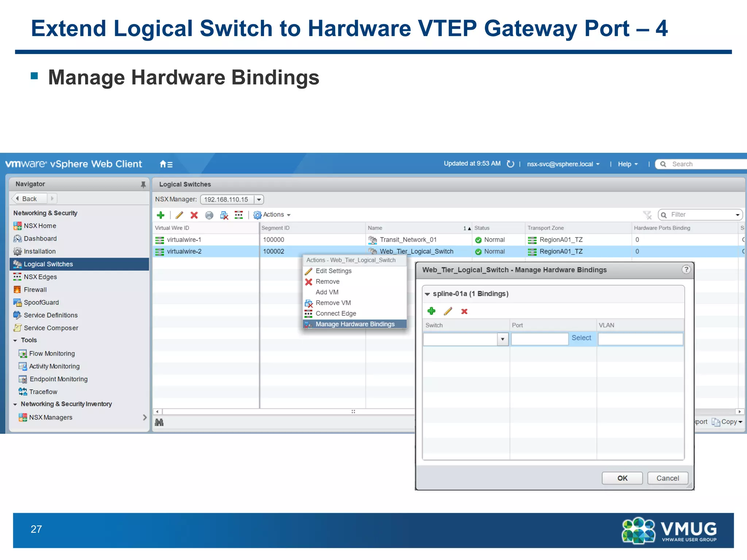747x560 pixels.
Task: Click the Select port link
Action: 581,338
